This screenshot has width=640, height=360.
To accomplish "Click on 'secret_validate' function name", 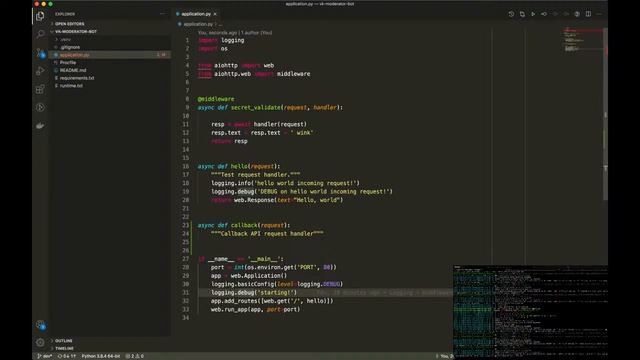I will 256,107.
